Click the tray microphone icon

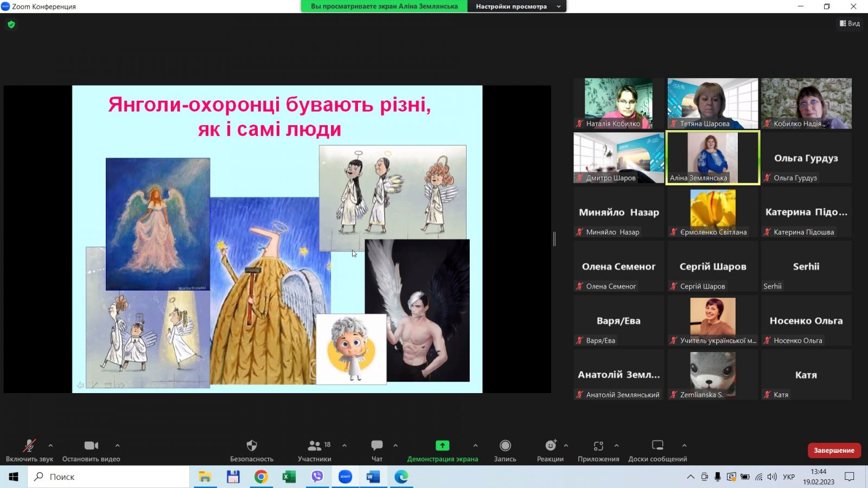(x=718, y=477)
